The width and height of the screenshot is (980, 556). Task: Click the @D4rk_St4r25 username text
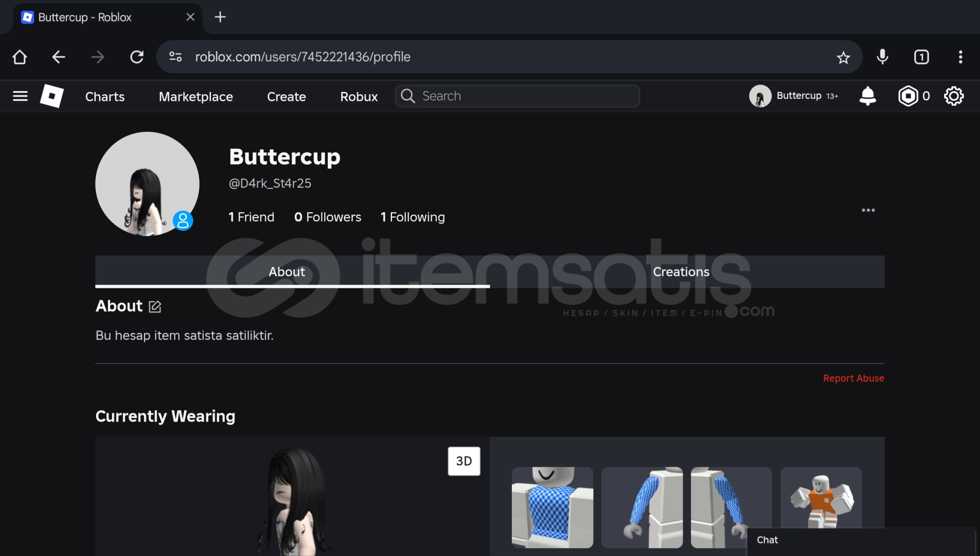point(270,183)
